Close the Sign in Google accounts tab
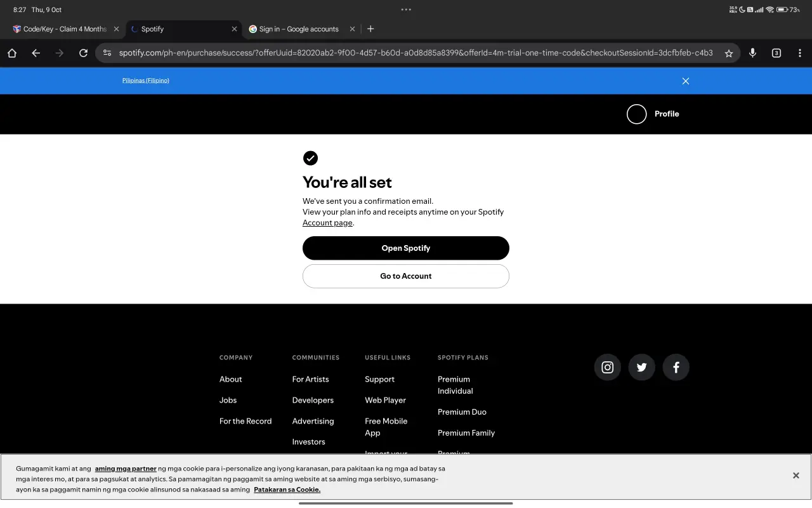Viewport: 812px width, 508px height. click(x=352, y=29)
